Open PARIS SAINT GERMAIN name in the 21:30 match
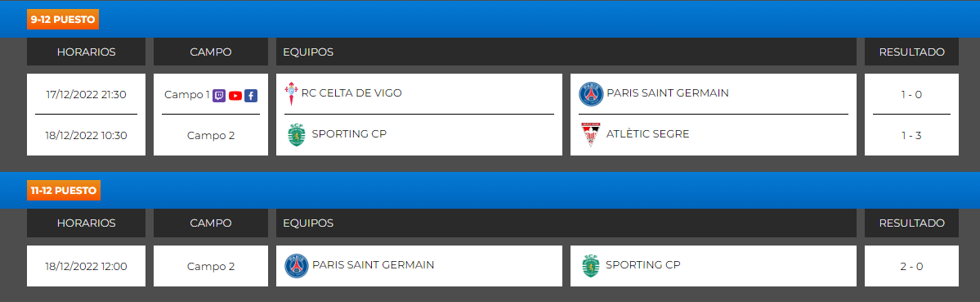Viewport: 980px width, 302px height. point(668,93)
